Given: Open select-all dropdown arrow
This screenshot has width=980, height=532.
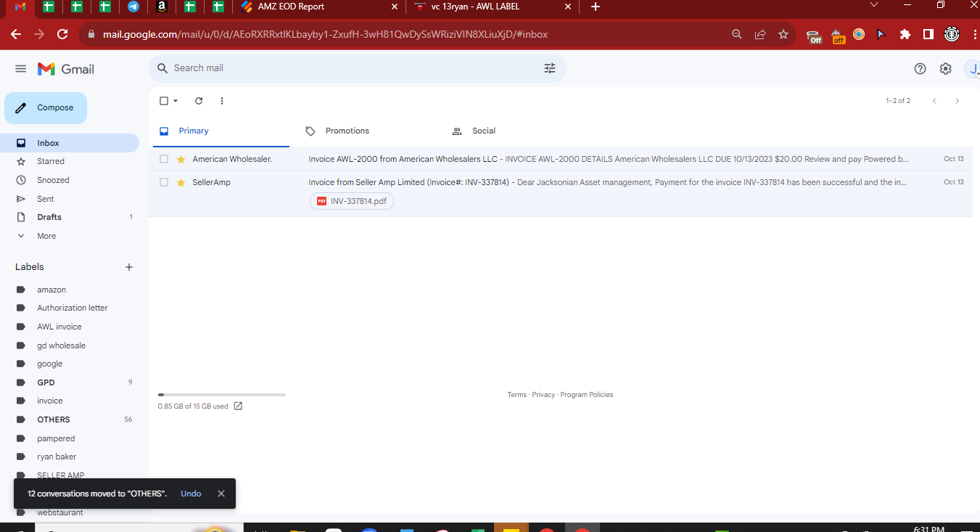Looking at the screenshot, I should coord(176,101).
